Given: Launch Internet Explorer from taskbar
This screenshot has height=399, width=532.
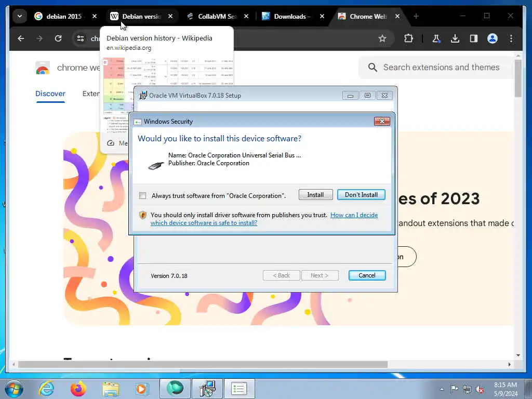Looking at the screenshot, I should (46, 389).
